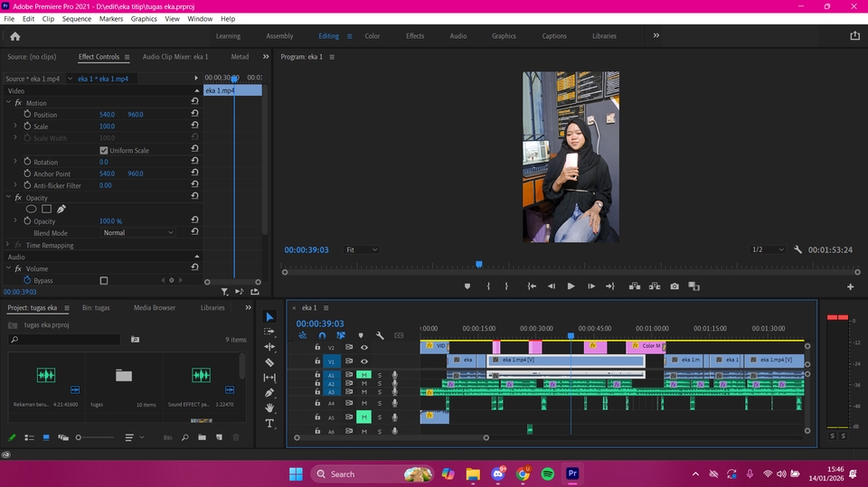Select the Razor tool
This screenshot has width=868, height=487.
[x=269, y=362]
